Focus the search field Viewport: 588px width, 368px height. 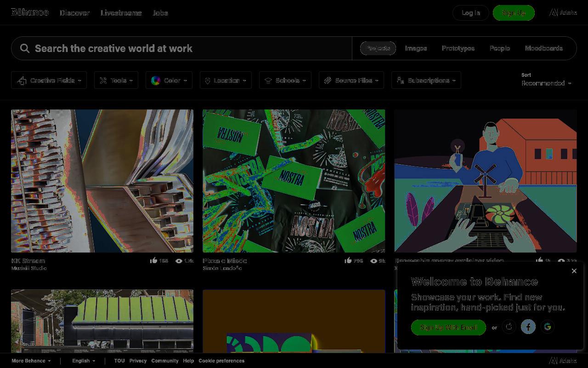[x=181, y=48]
